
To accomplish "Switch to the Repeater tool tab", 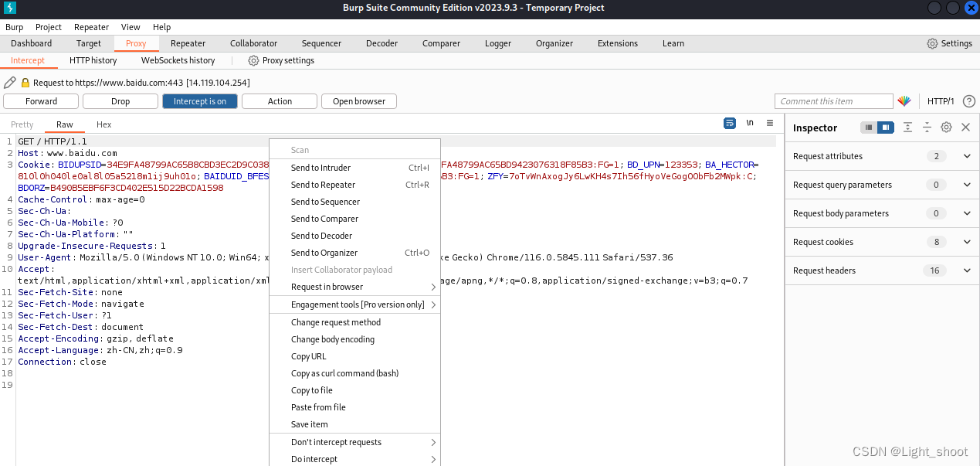I will 188,43.
